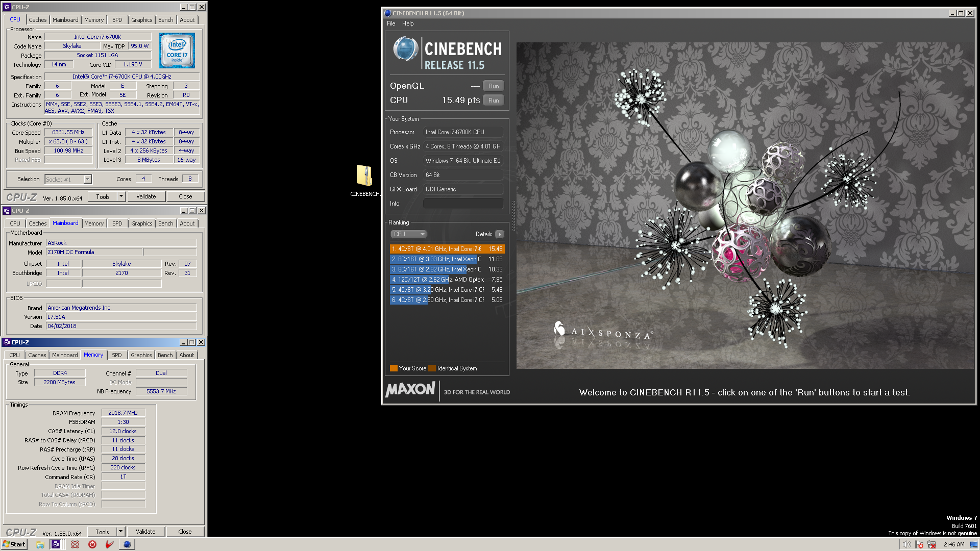The height and width of the screenshot is (551, 980).
Task: Select ranking row 1 scoring 15.49
Action: point(447,249)
